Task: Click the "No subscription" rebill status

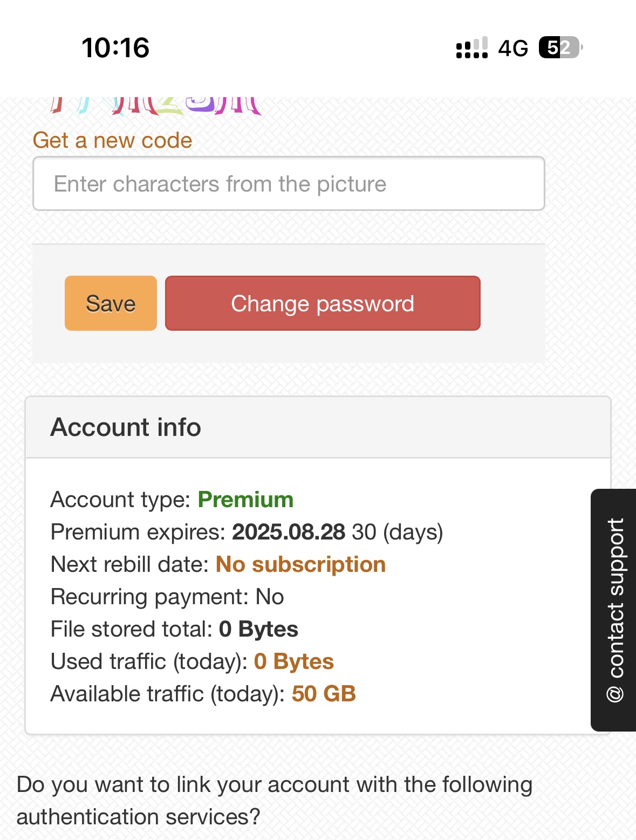Action: (300, 564)
